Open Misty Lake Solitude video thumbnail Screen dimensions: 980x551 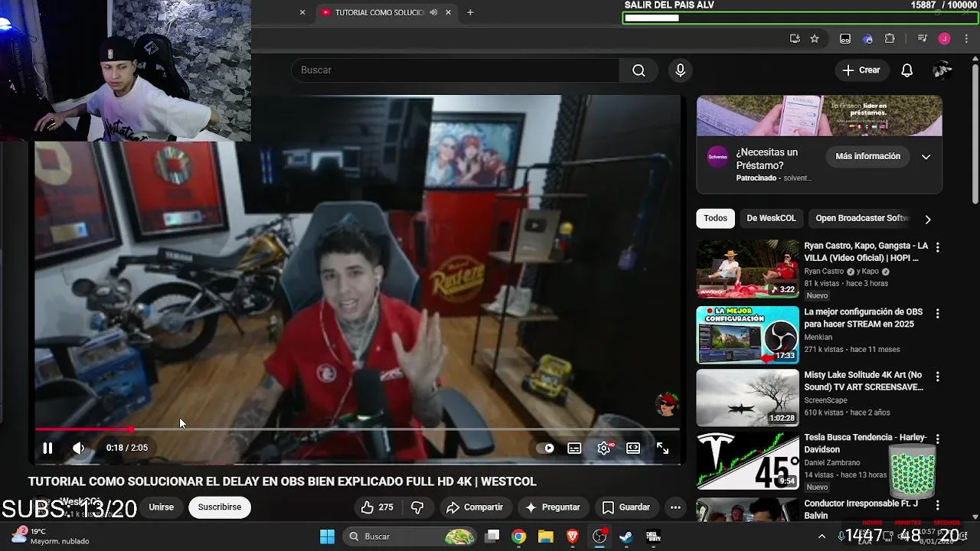[x=747, y=398]
